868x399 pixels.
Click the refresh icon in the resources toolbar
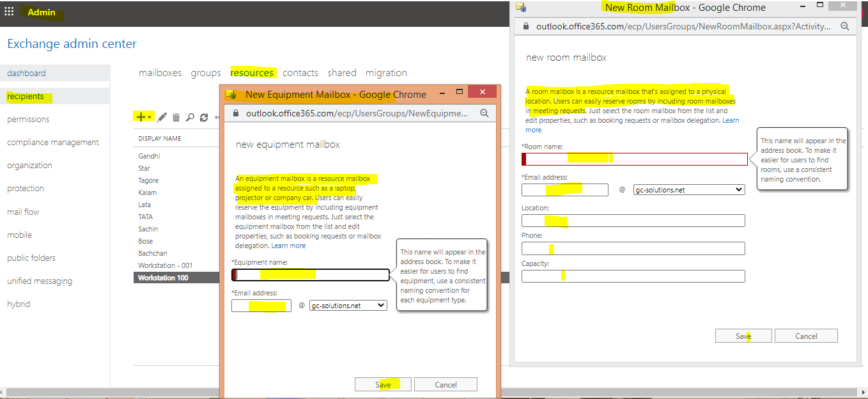tap(204, 117)
